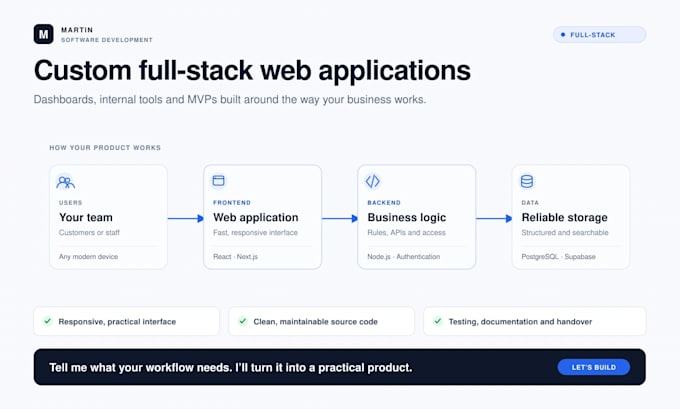Viewport: 680px width, 409px height.
Task: Click the Clean, maintainable source code text
Action: point(316,321)
